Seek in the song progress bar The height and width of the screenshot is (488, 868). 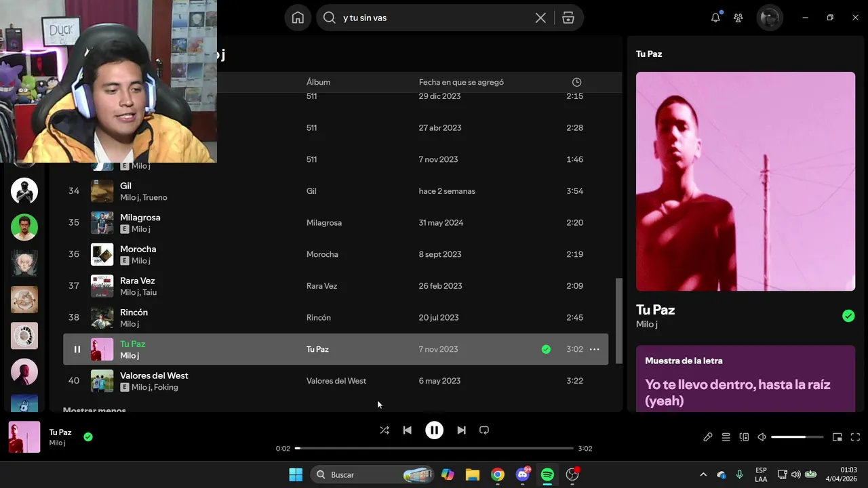434,448
